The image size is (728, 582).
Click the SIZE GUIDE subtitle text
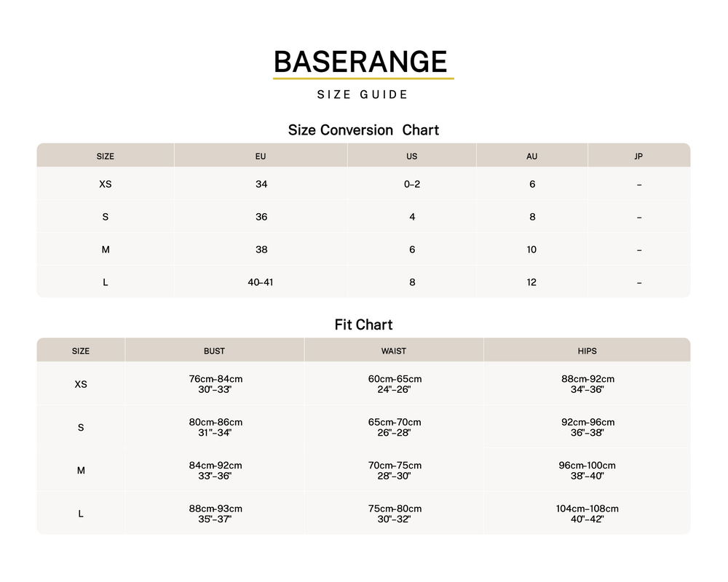coord(363,95)
